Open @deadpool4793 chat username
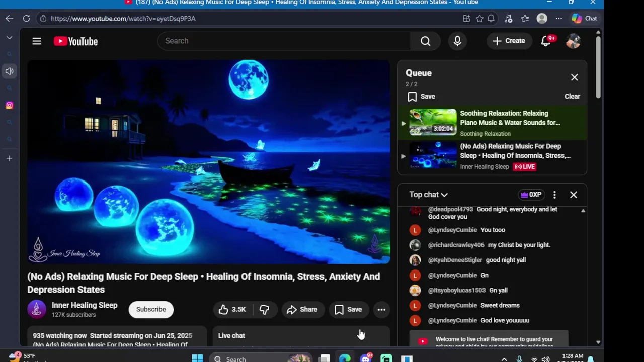This screenshot has height=362, width=644. (450, 209)
